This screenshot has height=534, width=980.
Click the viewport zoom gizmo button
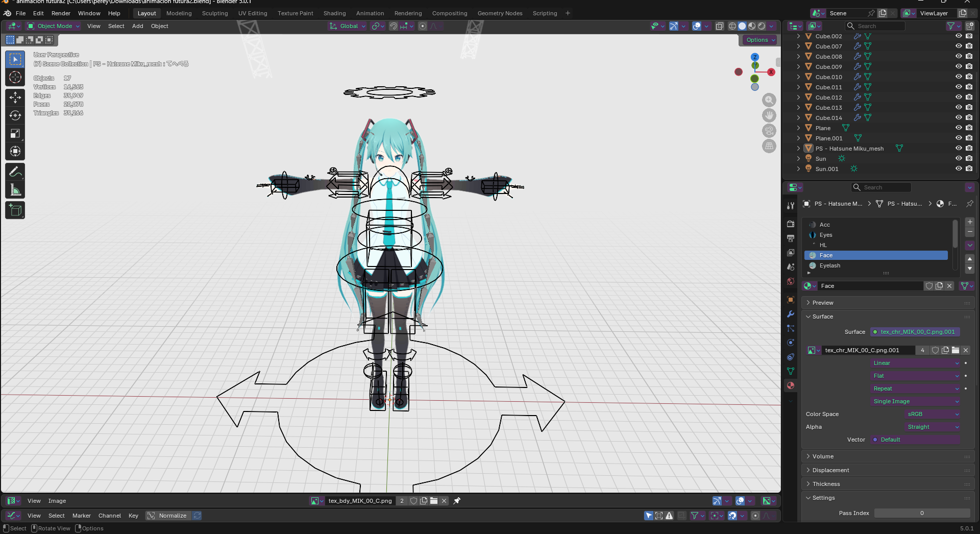pos(769,100)
